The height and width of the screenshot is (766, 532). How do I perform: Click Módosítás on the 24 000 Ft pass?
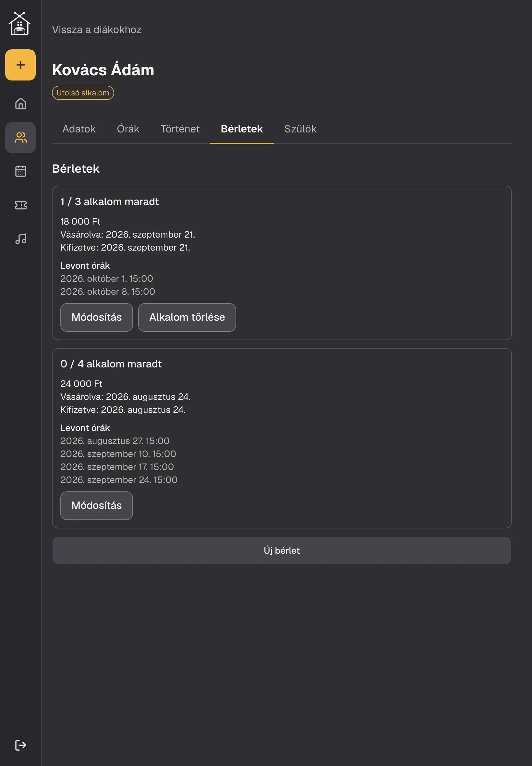coord(97,506)
